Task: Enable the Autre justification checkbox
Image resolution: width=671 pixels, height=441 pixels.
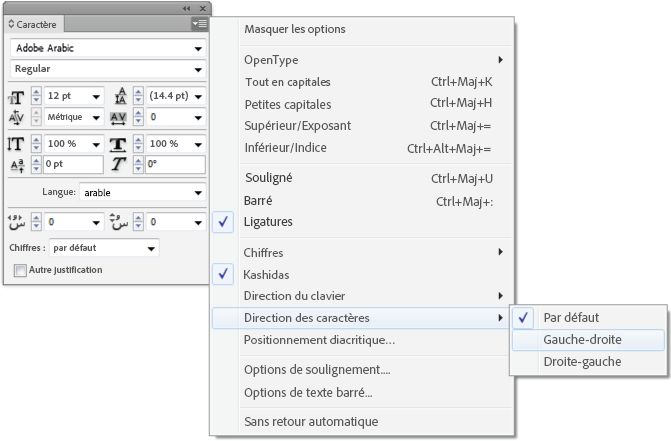Action: [x=20, y=270]
